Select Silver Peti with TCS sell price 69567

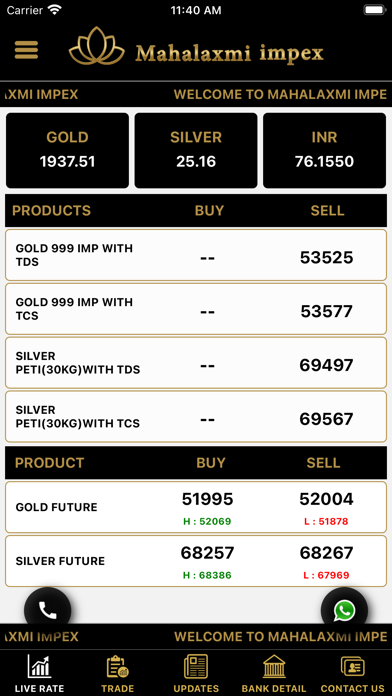pos(326,419)
